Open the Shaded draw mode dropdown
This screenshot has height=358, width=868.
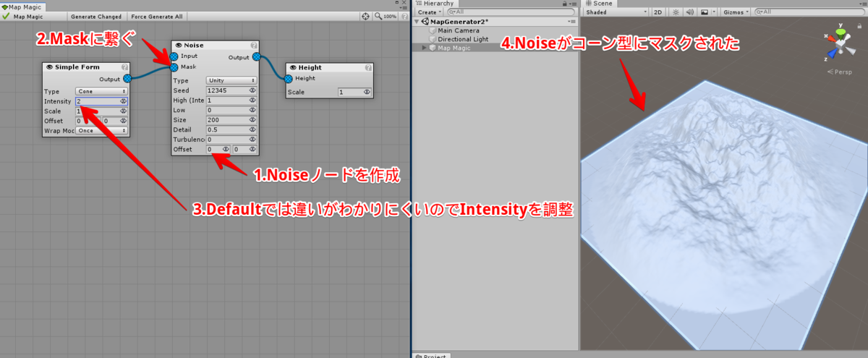click(616, 12)
